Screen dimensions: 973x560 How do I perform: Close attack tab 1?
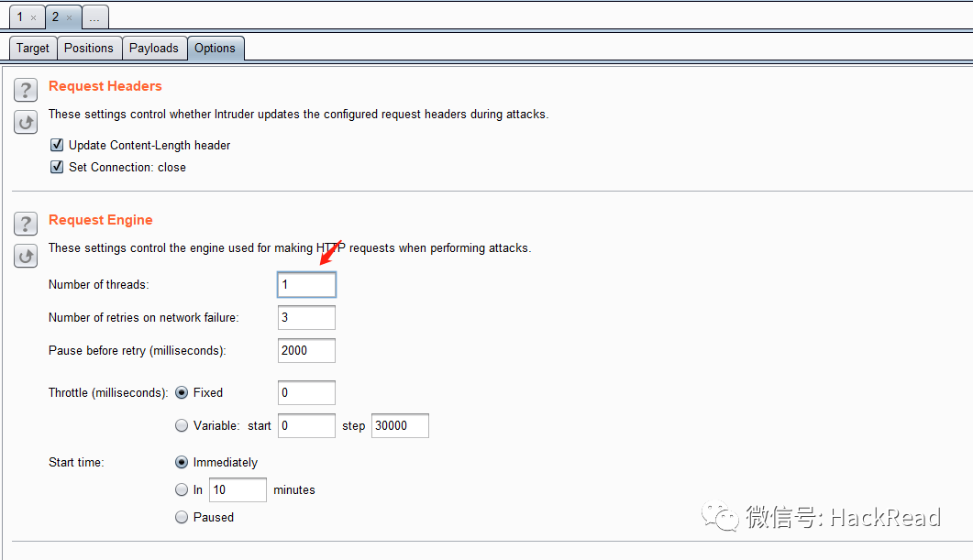(x=34, y=17)
